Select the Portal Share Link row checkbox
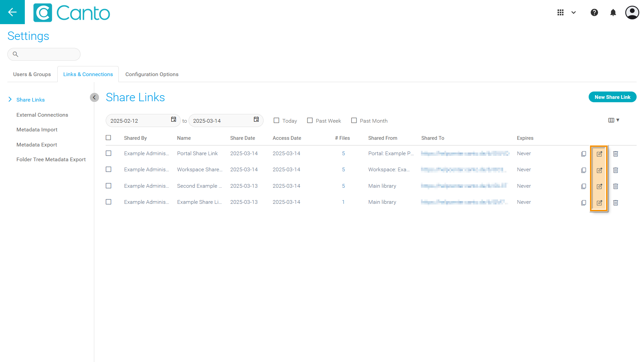This screenshot has width=644, height=362. click(x=108, y=153)
